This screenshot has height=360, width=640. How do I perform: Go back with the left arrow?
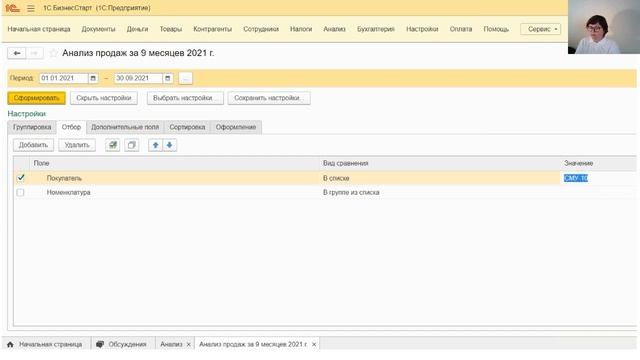pyautogui.click(x=17, y=53)
